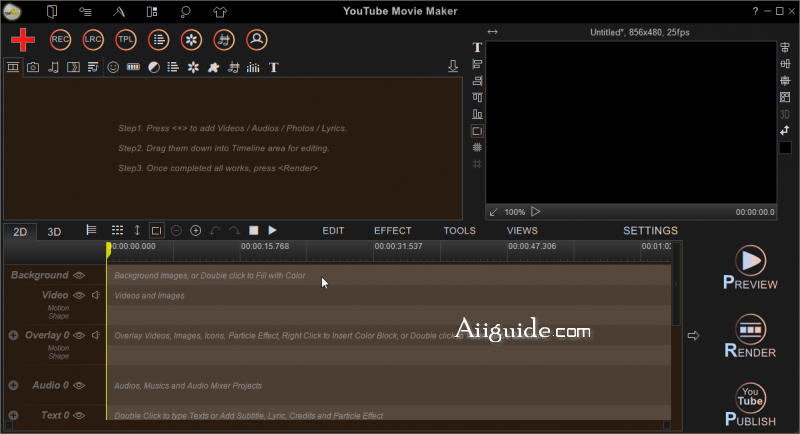Switch to the music note audio tab

[53, 67]
